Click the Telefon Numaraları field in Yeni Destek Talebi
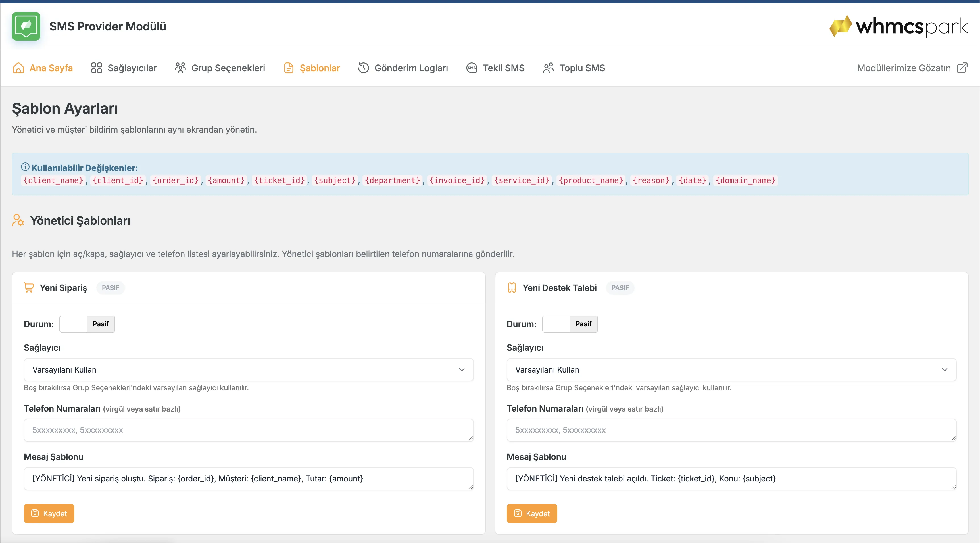The image size is (980, 543). coord(731,430)
